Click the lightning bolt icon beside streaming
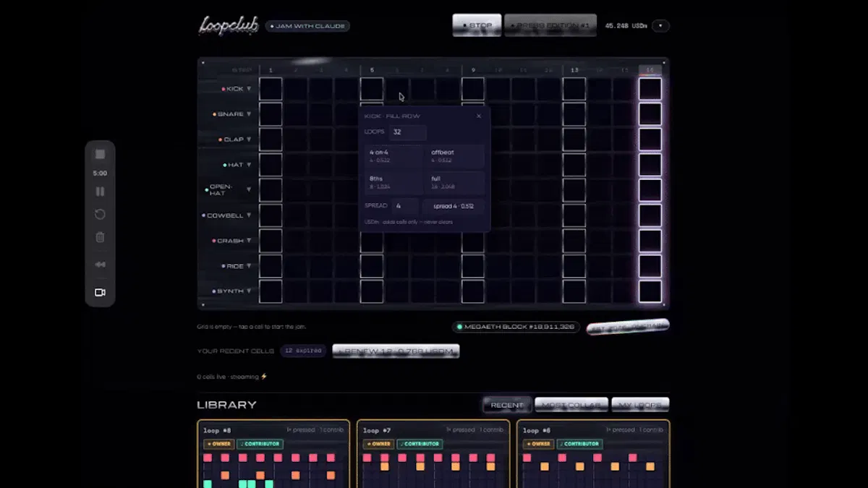Viewport: 868px width, 488px height. [x=264, y=376]
